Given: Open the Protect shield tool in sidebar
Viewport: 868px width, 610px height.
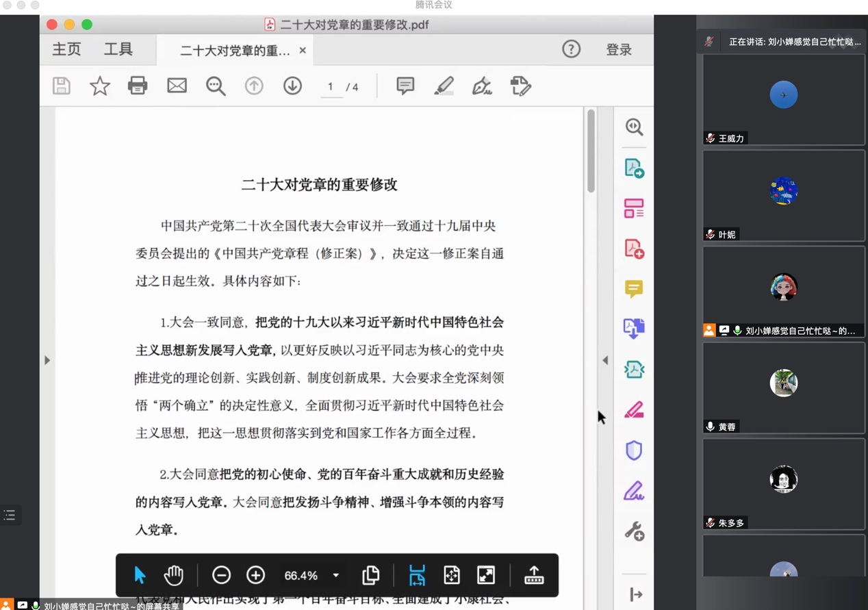Looking at the screenshot, I should [634, 450].
